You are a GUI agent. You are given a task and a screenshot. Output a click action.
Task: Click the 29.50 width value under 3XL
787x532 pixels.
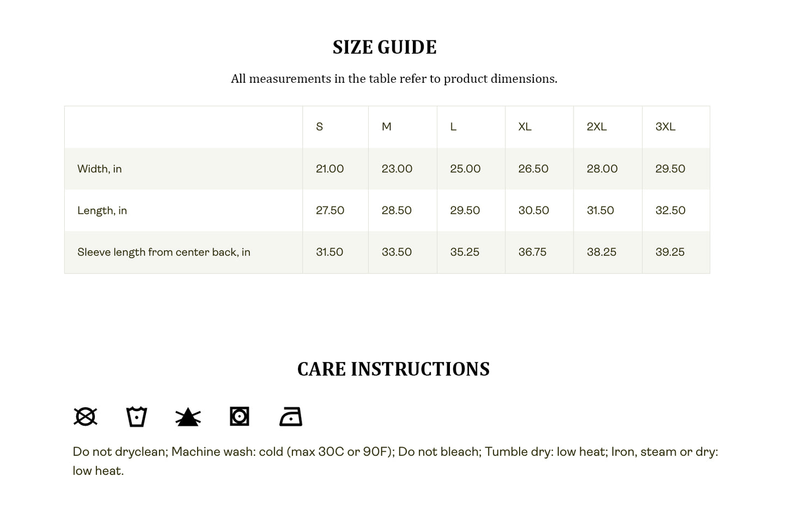[670, 169]
